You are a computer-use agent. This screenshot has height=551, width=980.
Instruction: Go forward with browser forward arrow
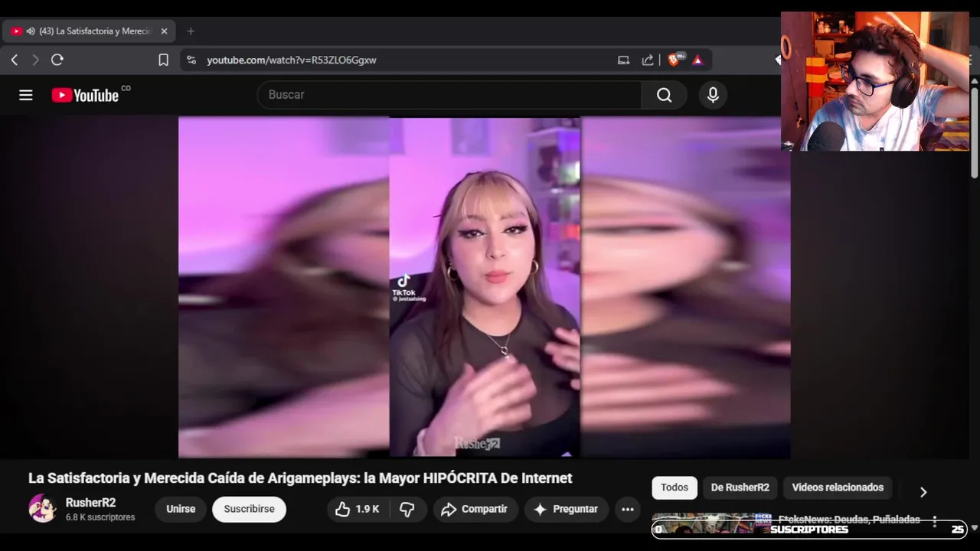(35, 60)
